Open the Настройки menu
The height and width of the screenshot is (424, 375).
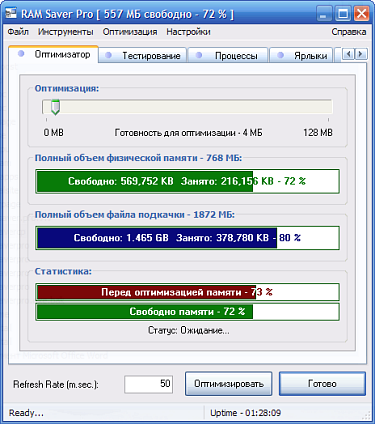click(x=188, y=32)
